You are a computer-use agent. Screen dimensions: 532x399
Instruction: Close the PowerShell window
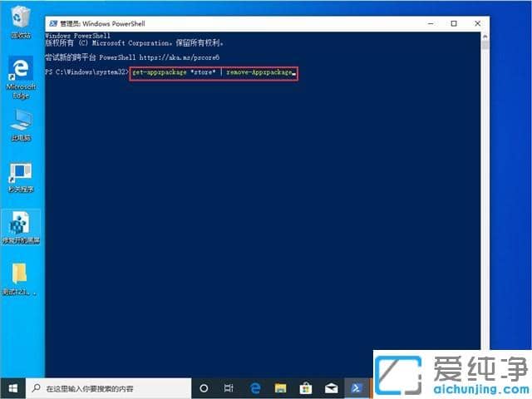477,23
